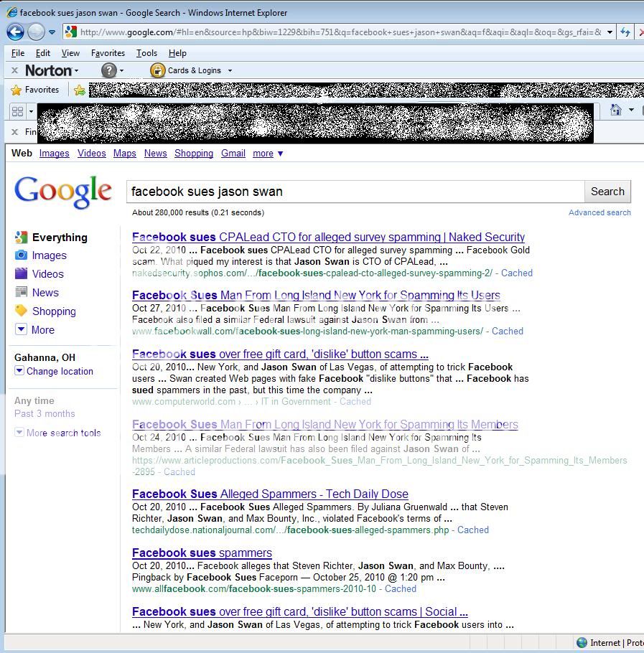Image resolution: width=644 pixels, height=653 pixels.
Task: Click the IE Forward arrow button
Action: [x=36, y=32]
